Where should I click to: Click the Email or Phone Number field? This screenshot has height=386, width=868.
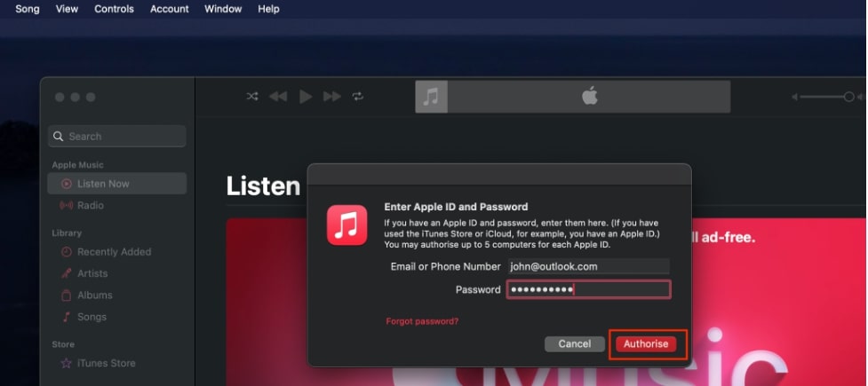[x=589, y=266]
